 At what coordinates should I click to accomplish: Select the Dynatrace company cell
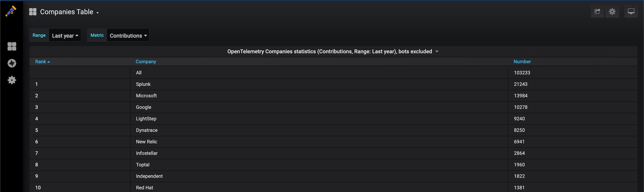pyautogui.click(x=319, y=130)
